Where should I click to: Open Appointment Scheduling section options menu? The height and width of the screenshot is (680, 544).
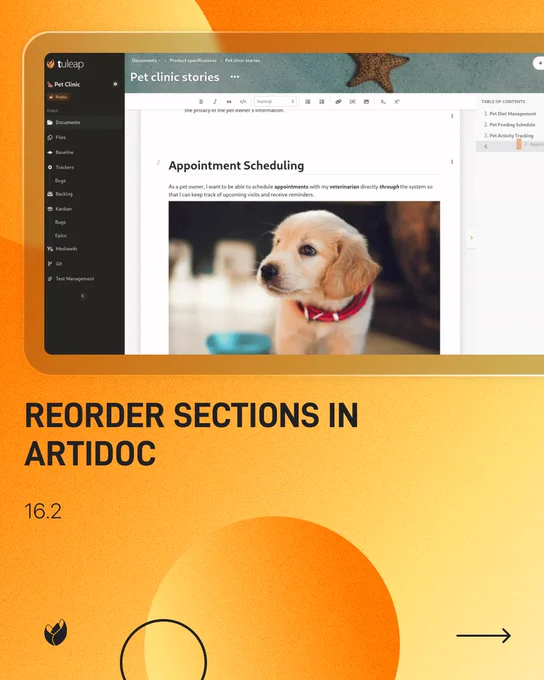coord(452,162)
